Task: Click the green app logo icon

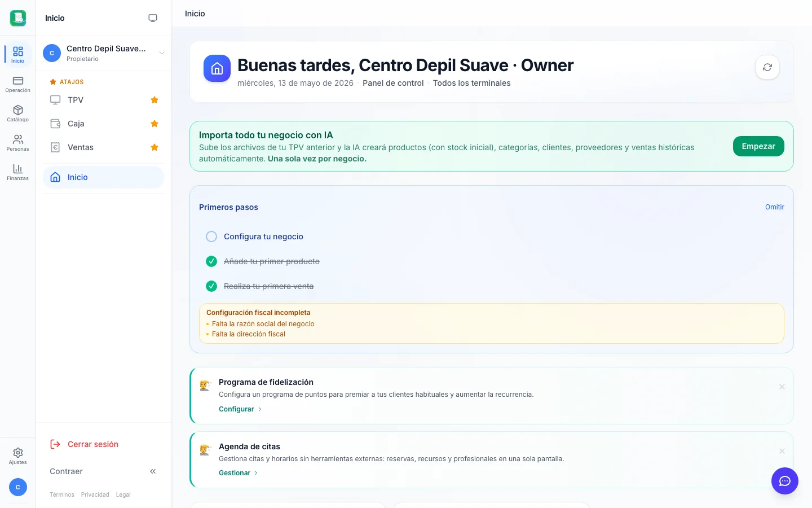Action: 18,18
